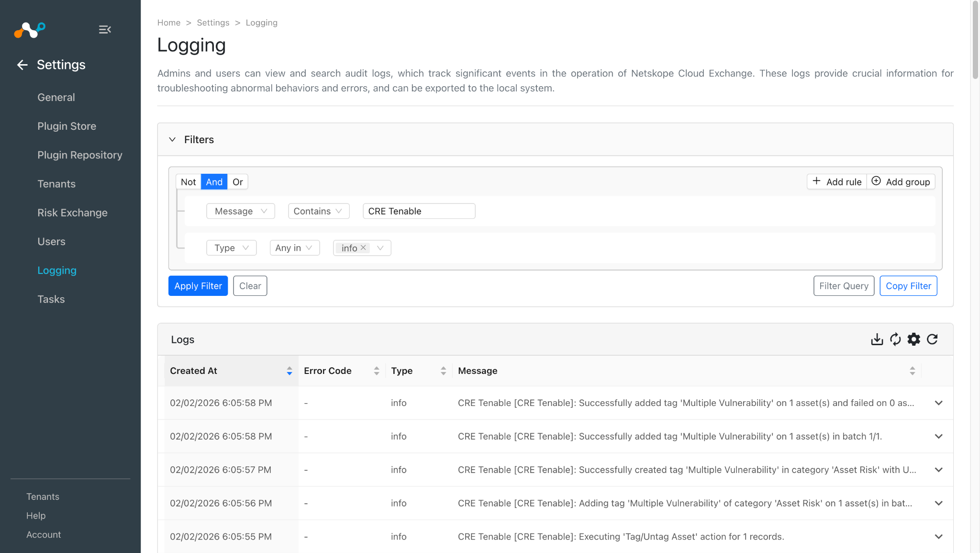Click the CRE Tenable message value field
980x553 pixels.
(x=419, y=211)
